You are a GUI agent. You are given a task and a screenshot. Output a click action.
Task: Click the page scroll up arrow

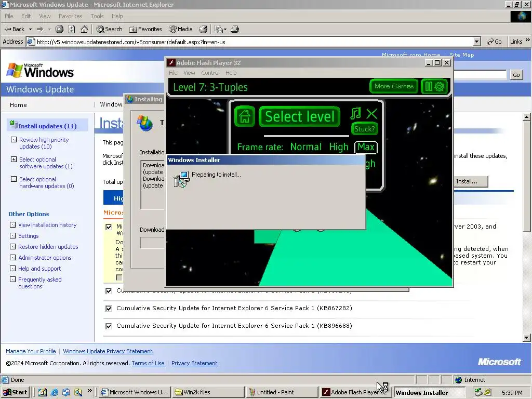pyautogui.click(x=527, y=117)
